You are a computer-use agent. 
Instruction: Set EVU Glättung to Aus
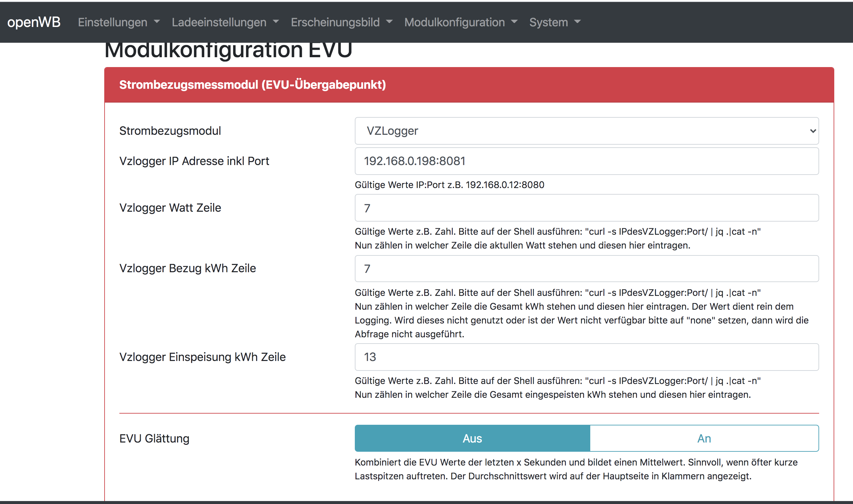[472, 439]
